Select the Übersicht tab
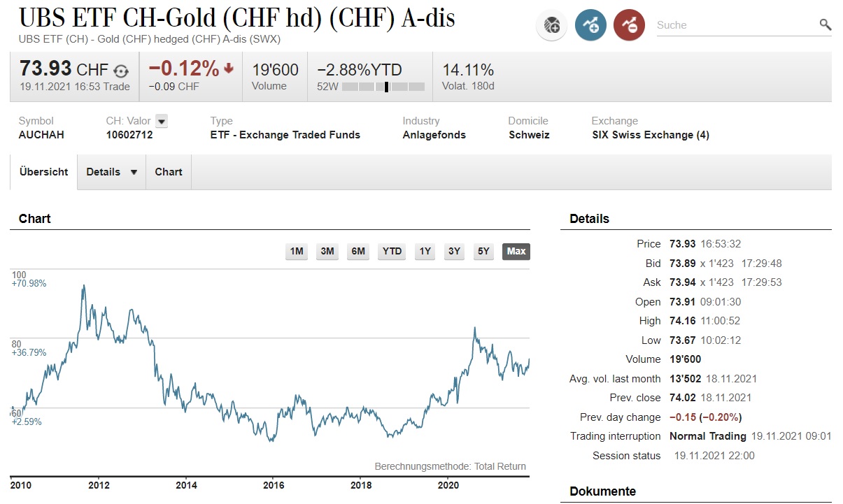The width and height of the screenshot is (843, 504). [x=44, y=172]
